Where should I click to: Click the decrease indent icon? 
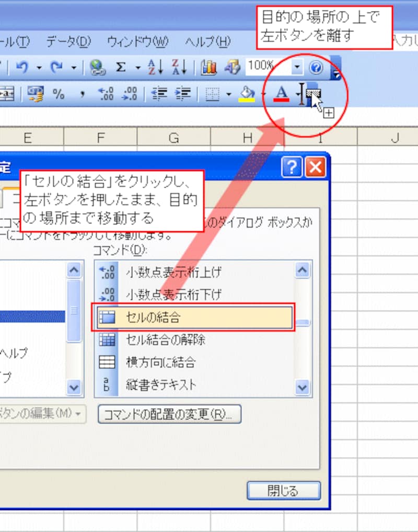(x=159, y=94)
